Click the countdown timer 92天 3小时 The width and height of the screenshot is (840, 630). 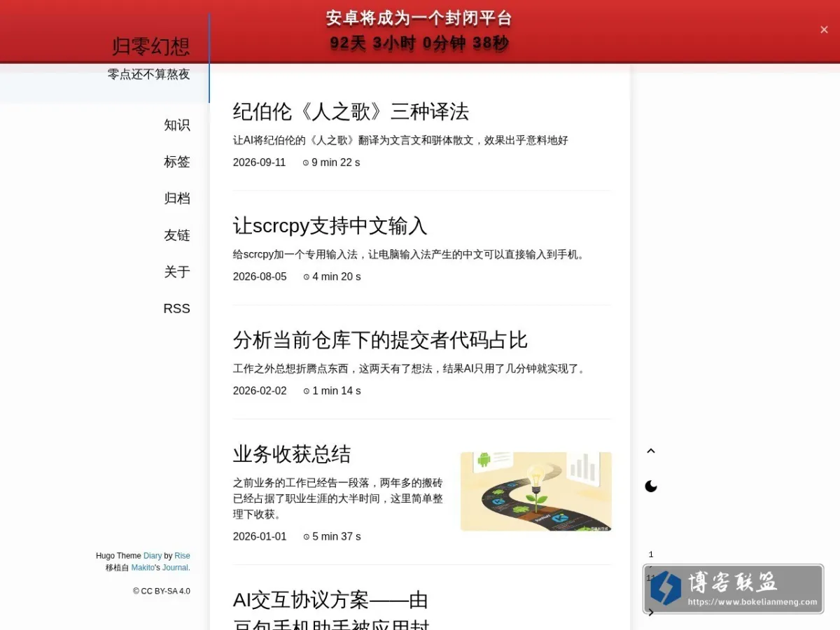419,43
